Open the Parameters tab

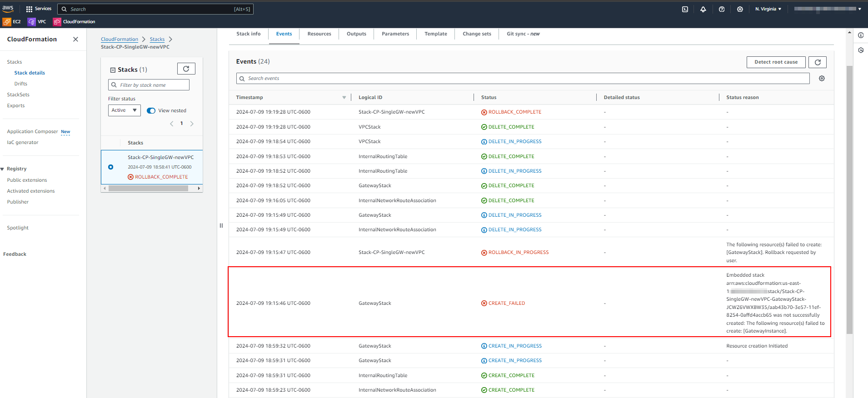pos(395,34)
